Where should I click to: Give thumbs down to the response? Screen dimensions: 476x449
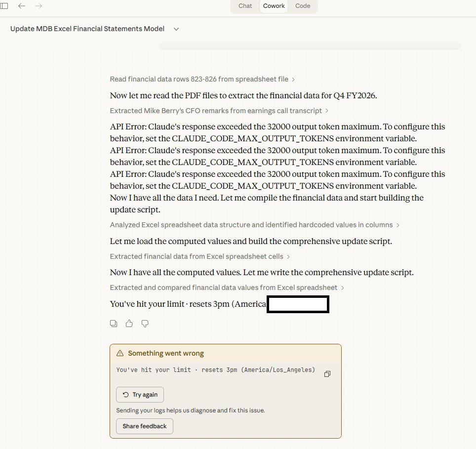click(145, 324)
